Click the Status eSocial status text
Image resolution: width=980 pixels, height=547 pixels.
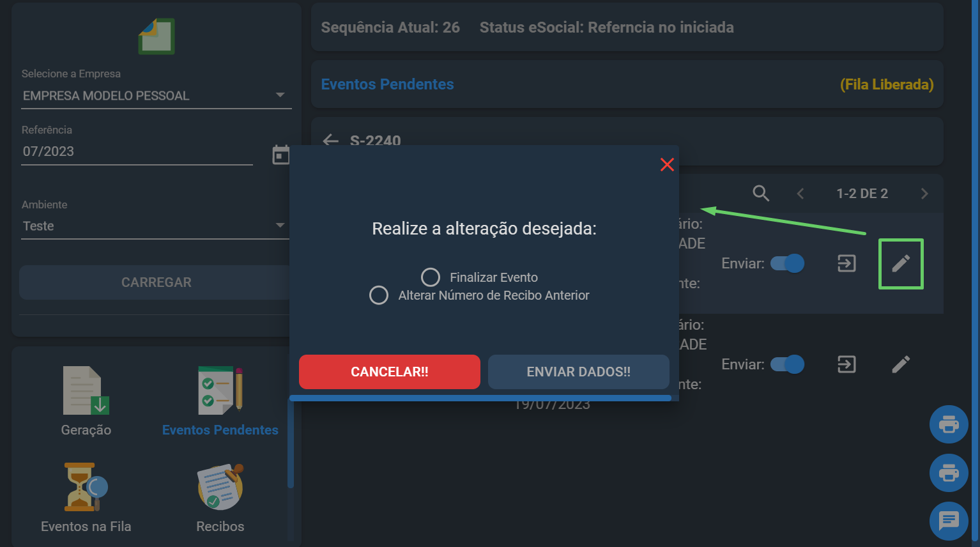pyautogui.click(x=607, y=27)
